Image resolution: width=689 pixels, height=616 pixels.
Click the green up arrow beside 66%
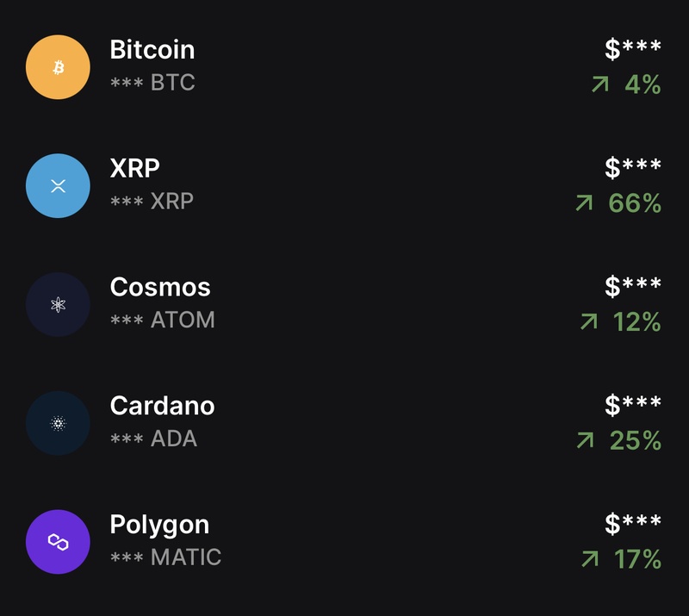pyautogui.click(x=585, y=203)
